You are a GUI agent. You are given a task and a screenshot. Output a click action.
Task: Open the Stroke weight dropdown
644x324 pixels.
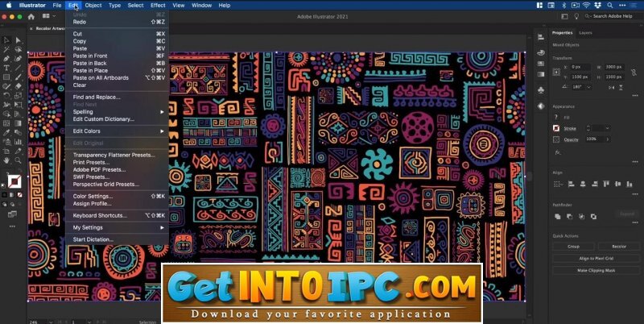[607, 128]
